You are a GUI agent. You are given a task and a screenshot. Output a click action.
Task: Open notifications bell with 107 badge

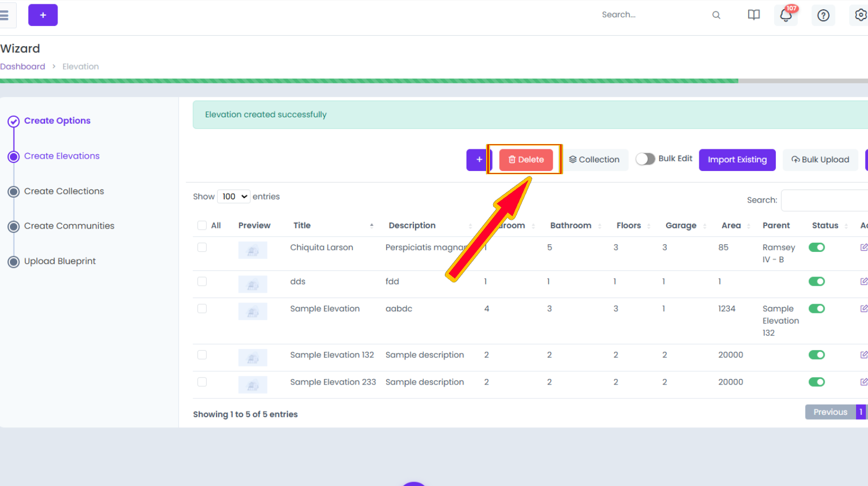[786, 15]
